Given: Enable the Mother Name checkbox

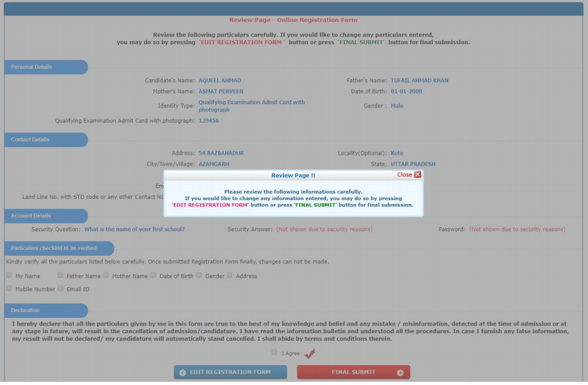Looking at the screenshot, I should tap(106, 276).
